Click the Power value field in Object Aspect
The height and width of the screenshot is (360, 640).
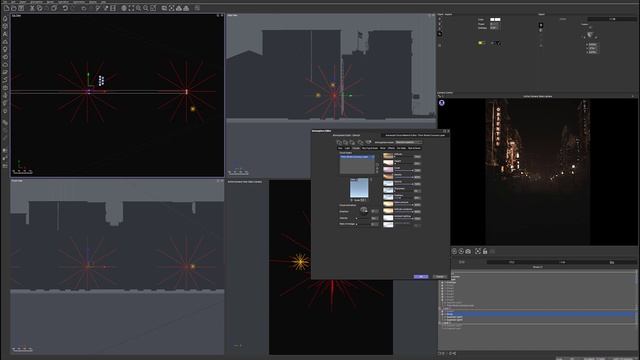point(494,24)
